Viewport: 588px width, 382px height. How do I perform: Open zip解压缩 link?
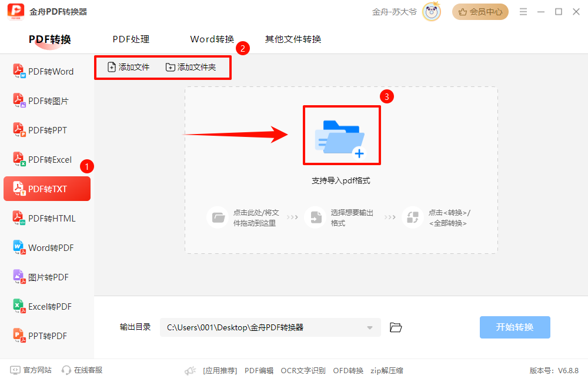[x=387, y=371]
